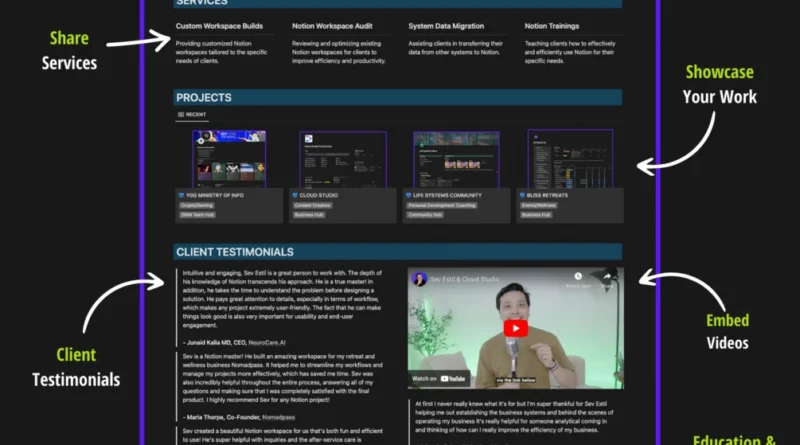Click the Maria Thorpe, Co-Founder attribution

point(221,417)
